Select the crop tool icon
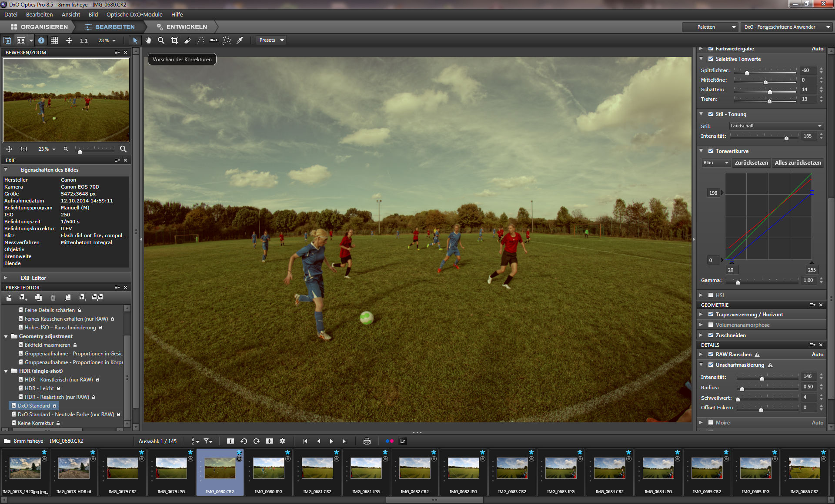Viewport: 835px width, 504px height. [174, 40]
